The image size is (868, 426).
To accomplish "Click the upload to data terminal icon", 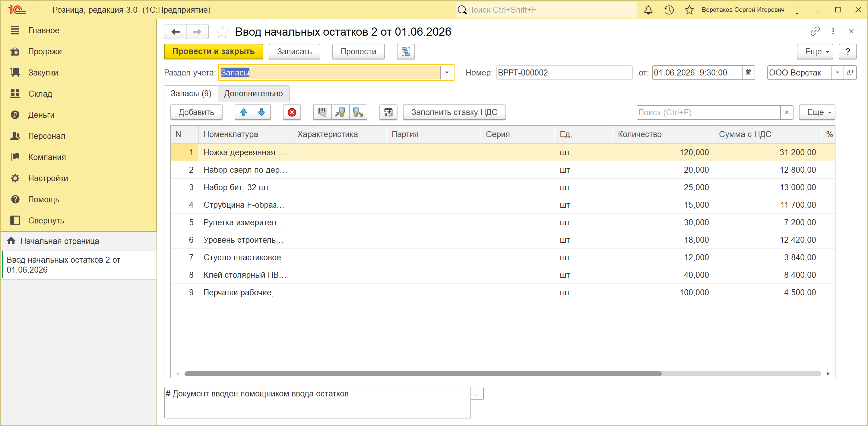I will point(358,112).
